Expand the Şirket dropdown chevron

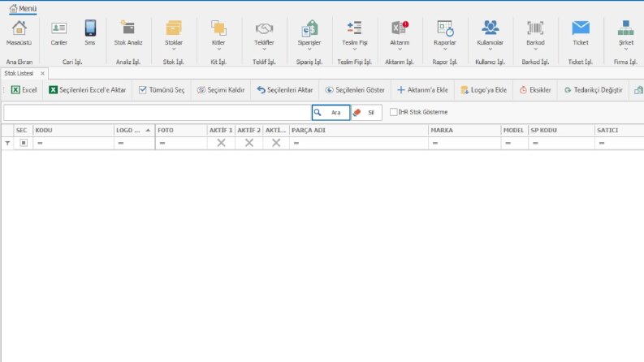tap(626, 50)
